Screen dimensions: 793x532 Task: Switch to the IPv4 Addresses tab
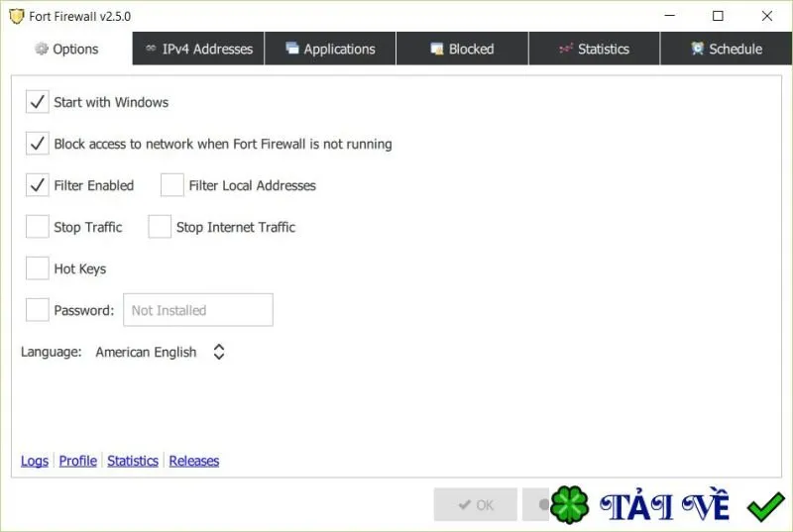point(198,49)
